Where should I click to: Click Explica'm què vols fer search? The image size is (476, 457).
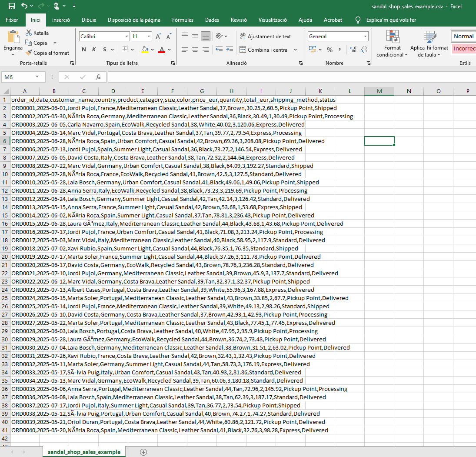391,20
